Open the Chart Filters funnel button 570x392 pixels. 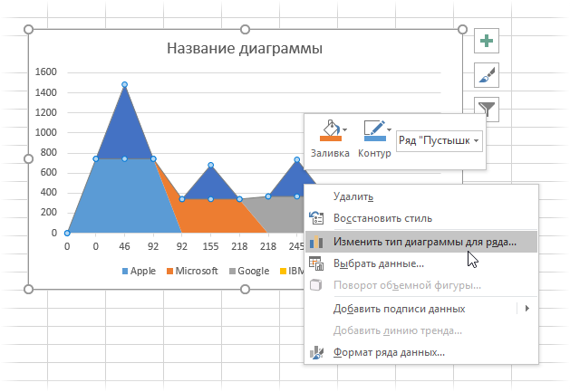487,109
